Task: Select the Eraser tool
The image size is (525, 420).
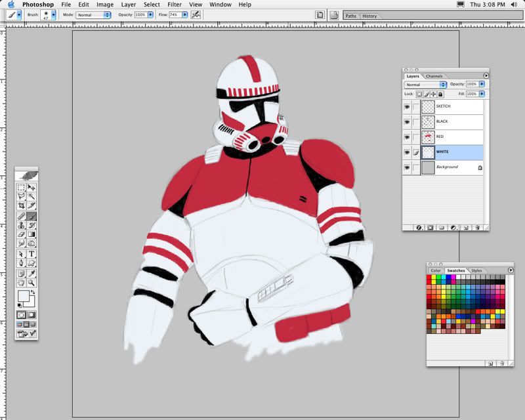Action: tap(21, 234)
